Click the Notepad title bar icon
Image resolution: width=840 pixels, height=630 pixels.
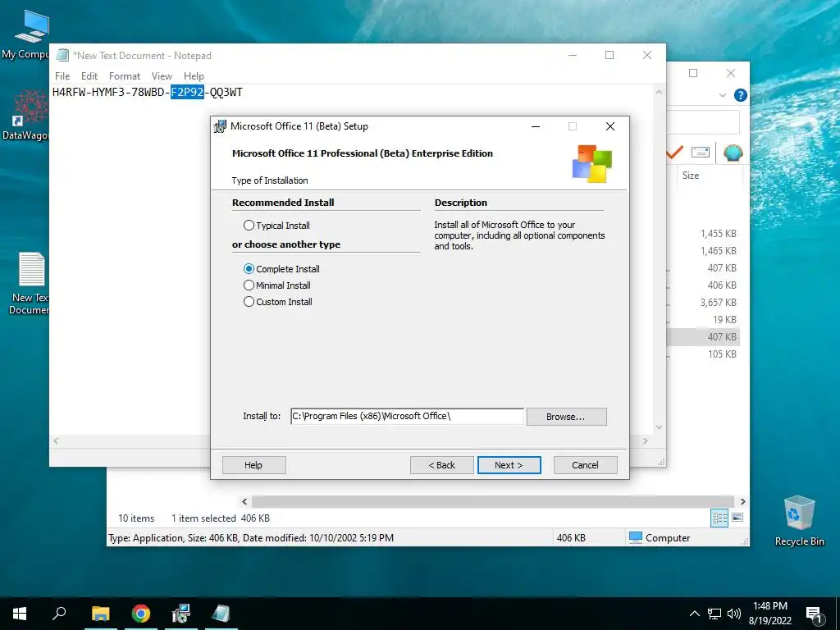click(x=62, y=55)
